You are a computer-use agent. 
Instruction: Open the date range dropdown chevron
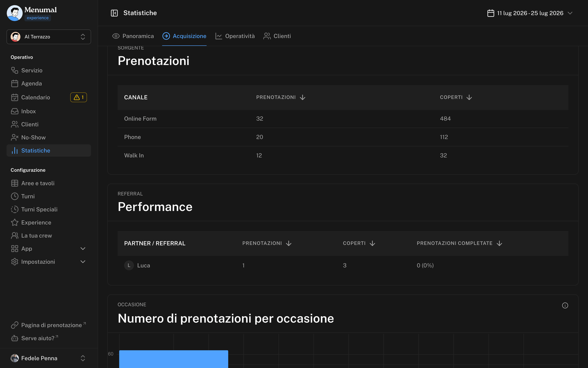tap(570, 13)
